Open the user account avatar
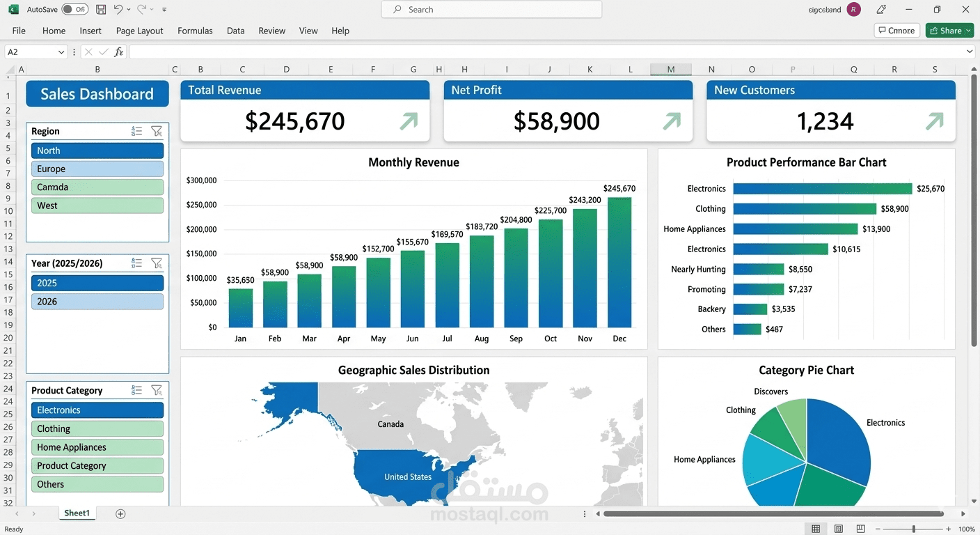The width and height of the screenshot is (980, 535). coord(854,10)
